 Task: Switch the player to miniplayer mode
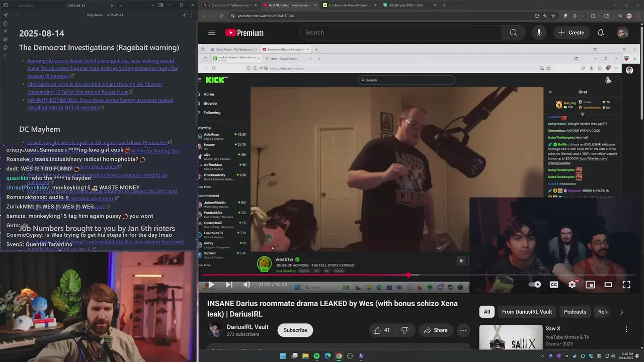(590, 285)
